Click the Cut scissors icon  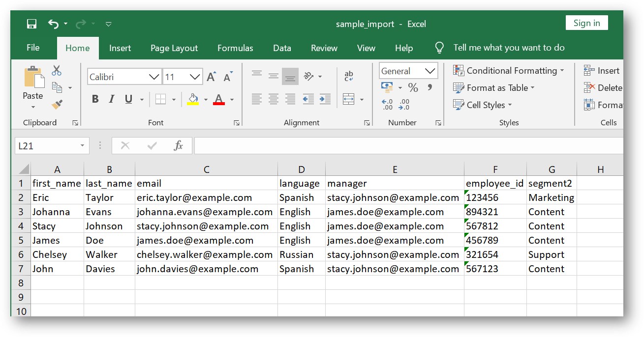56,70
